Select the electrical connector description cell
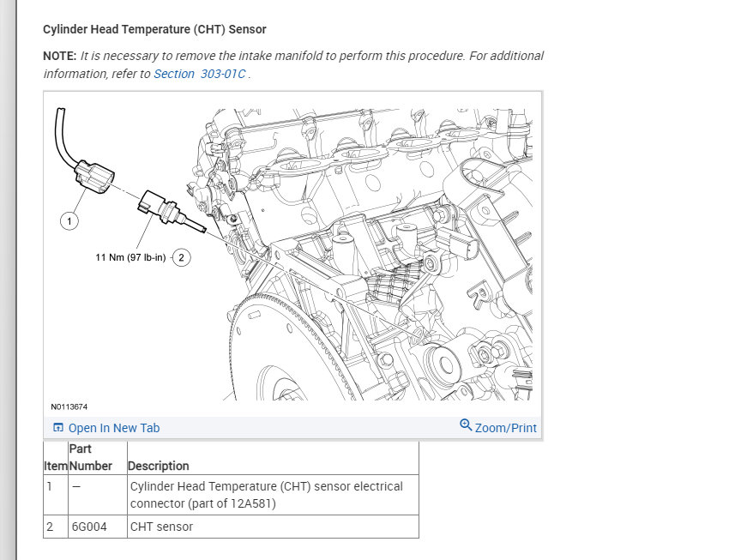 tap(273, 495)
